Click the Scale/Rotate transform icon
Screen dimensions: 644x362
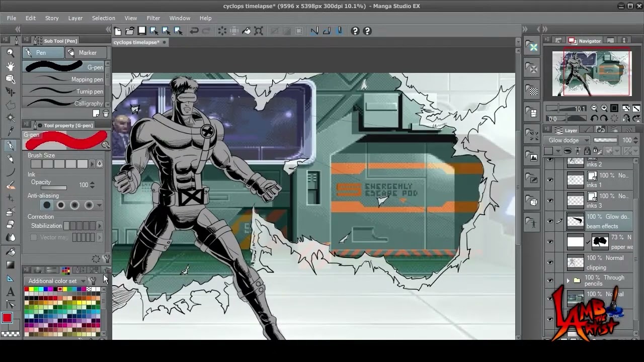[259, 31]
